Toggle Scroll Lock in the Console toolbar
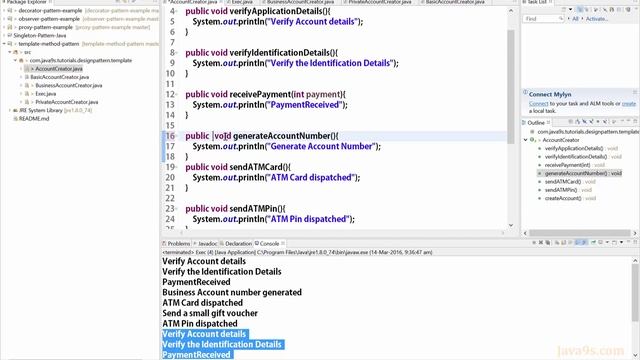This screenshot has width=640, height=360. (563, 242)
